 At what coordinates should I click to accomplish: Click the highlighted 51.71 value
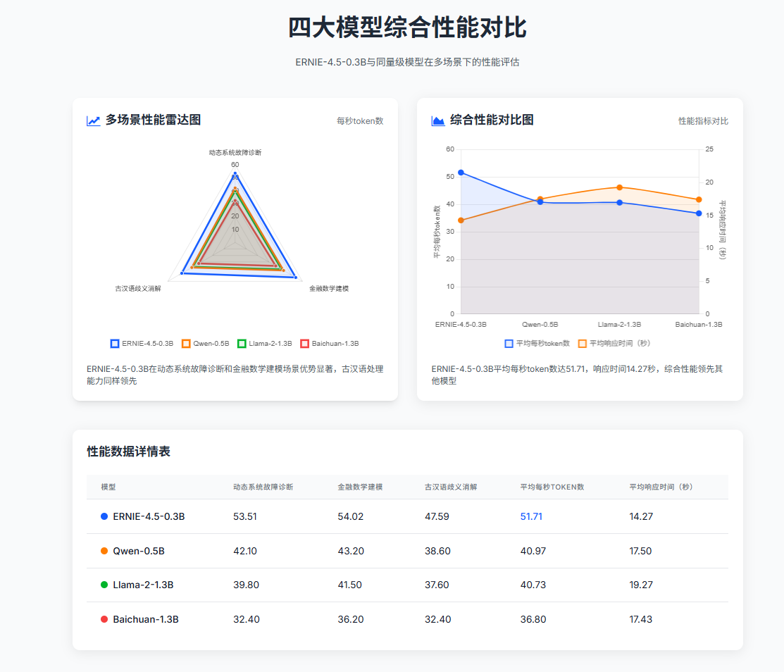pos(531,516)
